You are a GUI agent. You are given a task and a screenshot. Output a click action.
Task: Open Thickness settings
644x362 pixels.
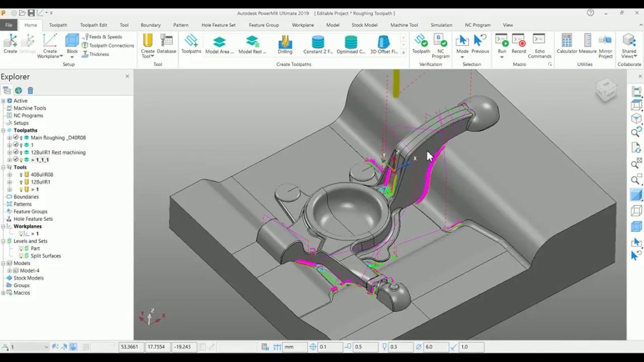(95, 54)
